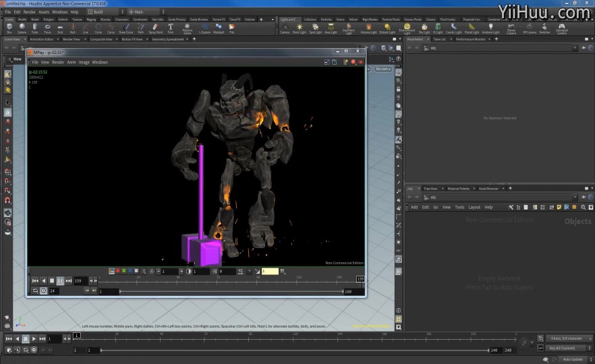Open the Build desktop dropdown
Image resolution: width=595 pixels, height=364 pixels.
click(106, 11)
